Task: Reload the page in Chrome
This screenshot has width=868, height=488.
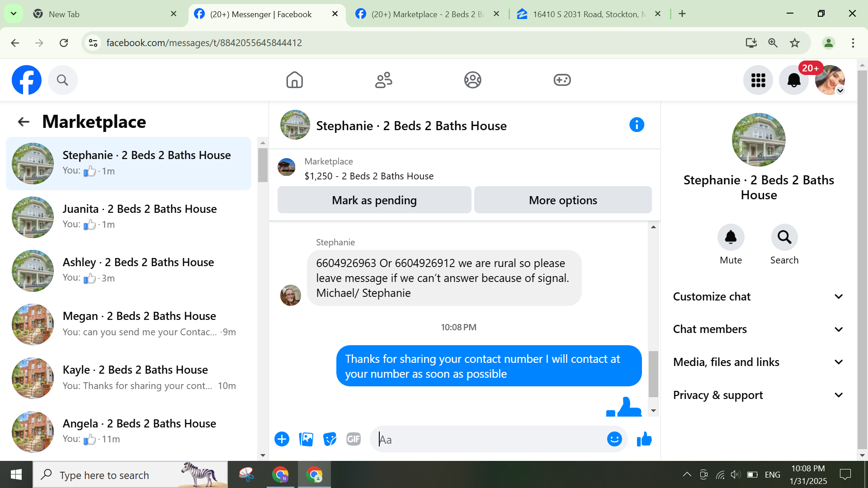Action: (64, 43)
